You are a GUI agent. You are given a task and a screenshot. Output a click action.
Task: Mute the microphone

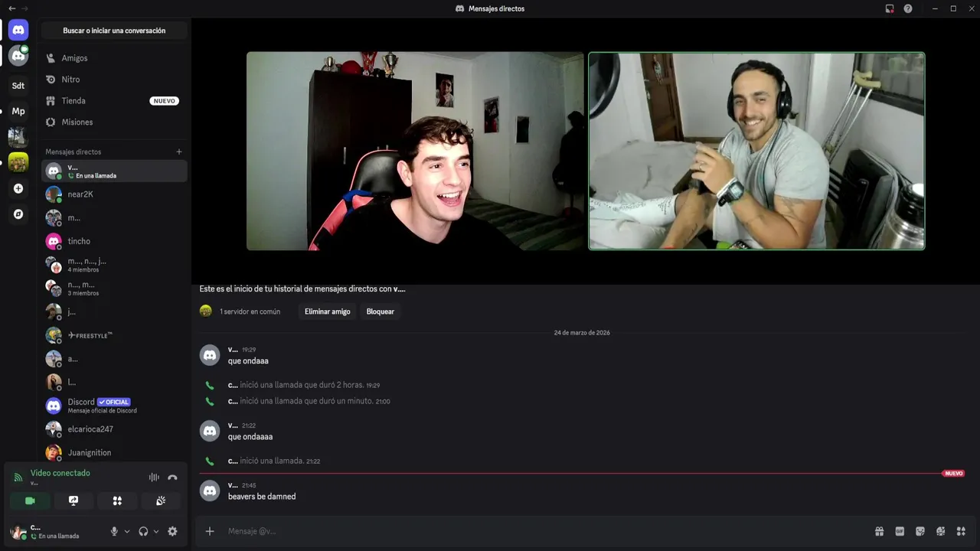(x=114, y=531)
